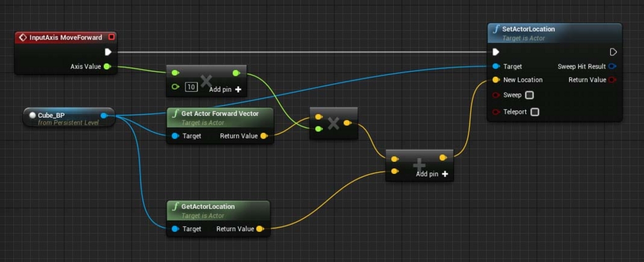Click the yellow output pin of vector-float multiply node
This screenshot has height=262, width=644.
coord(347,123)
